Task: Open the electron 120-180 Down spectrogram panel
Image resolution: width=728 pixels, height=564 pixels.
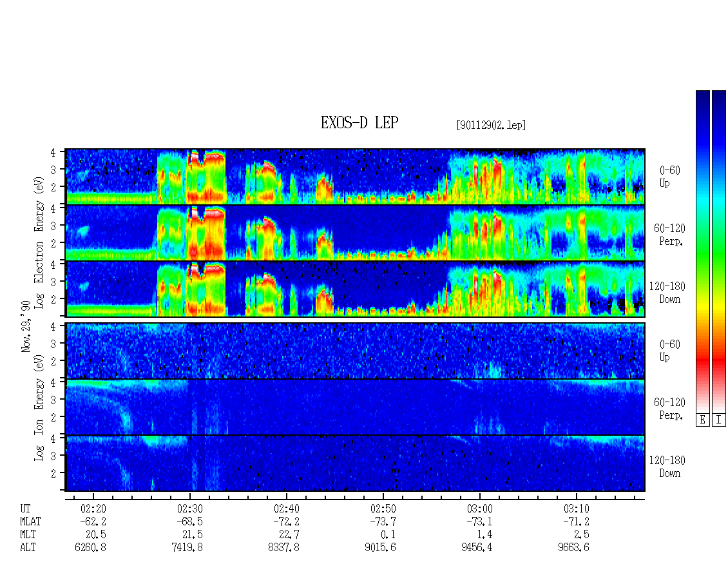Action: [355, 289]
